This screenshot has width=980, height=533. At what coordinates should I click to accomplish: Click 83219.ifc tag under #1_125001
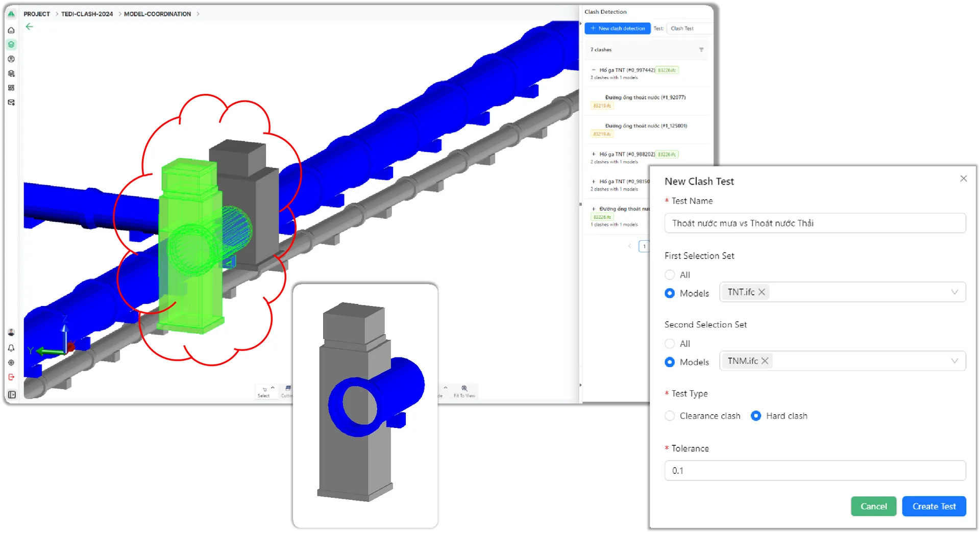coord(602,134)
